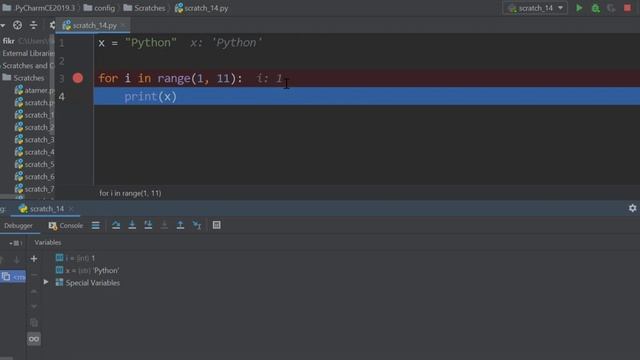
Task: Open scratch.py in project tree
Action: pos(34,102)
